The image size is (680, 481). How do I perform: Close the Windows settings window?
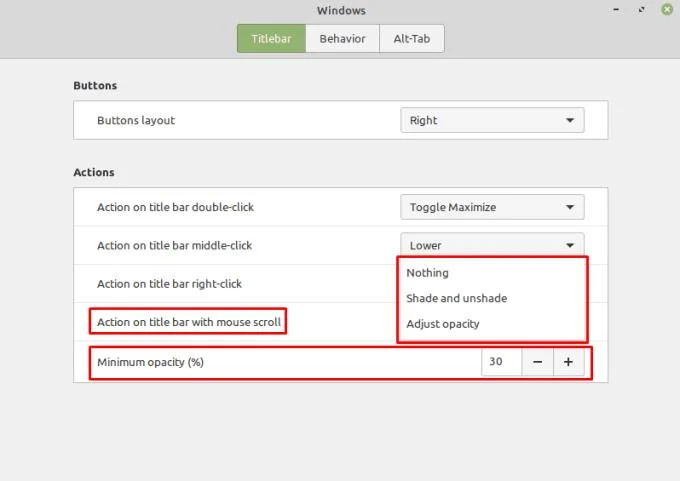(x=667, y=9)
